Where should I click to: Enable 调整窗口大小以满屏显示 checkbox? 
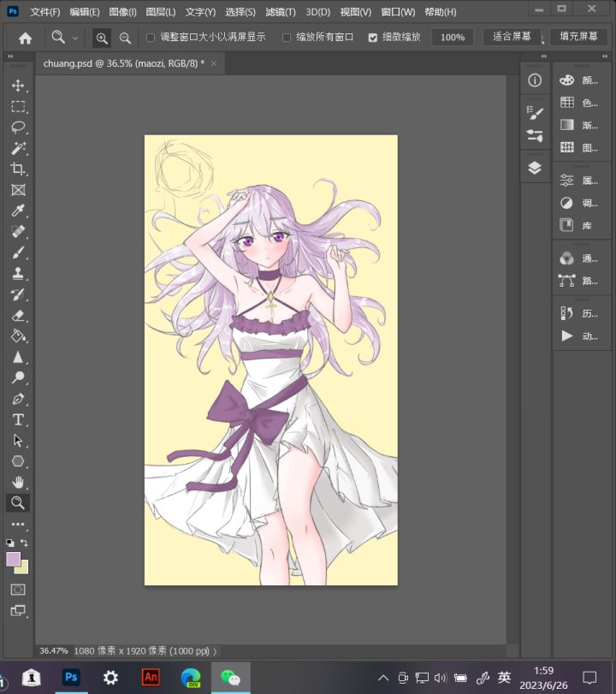coord(151,38)
